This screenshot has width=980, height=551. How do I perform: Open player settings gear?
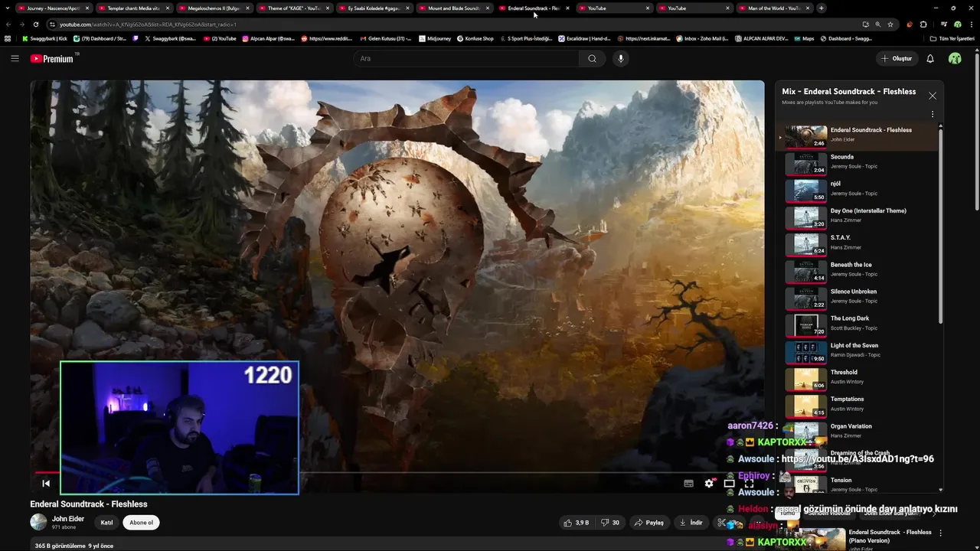click(x=709, y=483)
